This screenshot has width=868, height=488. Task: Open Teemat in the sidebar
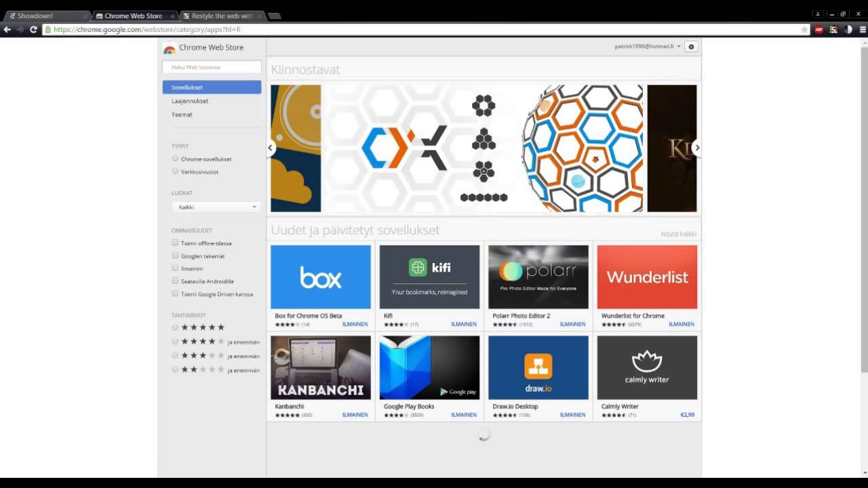pyautogui.click(x=182, y=115)
